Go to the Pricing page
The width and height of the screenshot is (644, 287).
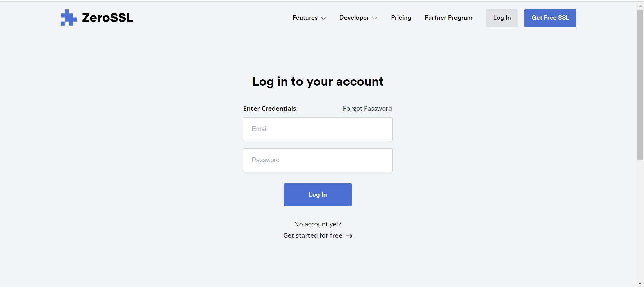401,18
